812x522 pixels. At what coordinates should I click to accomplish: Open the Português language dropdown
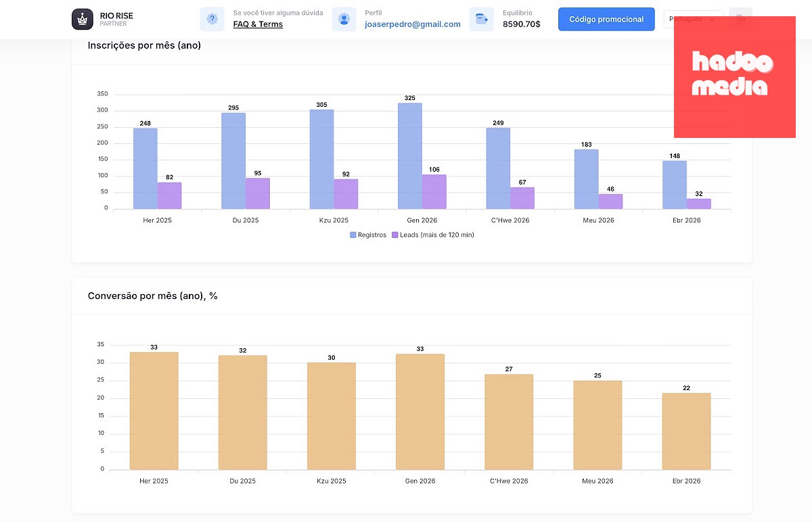[x=694, y=19]
